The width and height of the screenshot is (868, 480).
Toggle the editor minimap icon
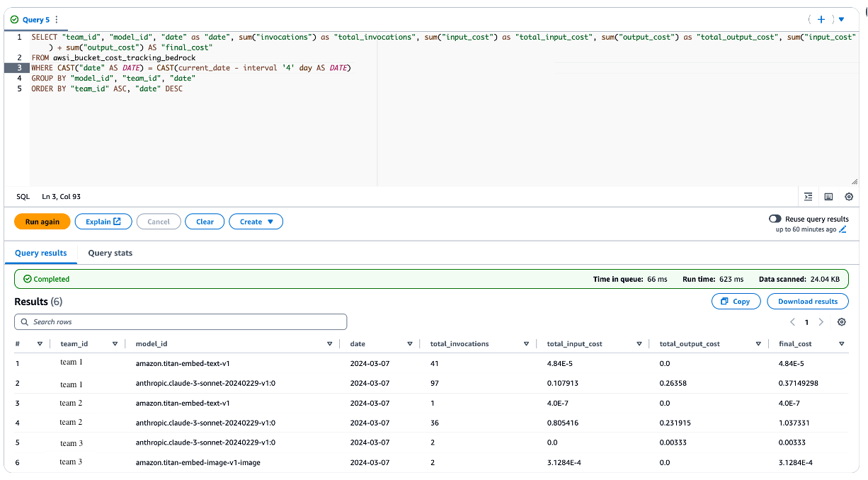tap(829, 196)
